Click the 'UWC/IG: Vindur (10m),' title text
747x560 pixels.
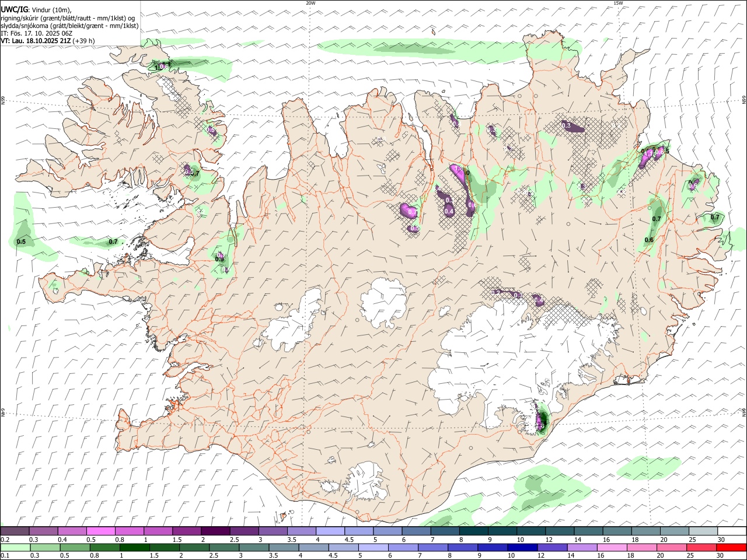[x=36, y=10]
